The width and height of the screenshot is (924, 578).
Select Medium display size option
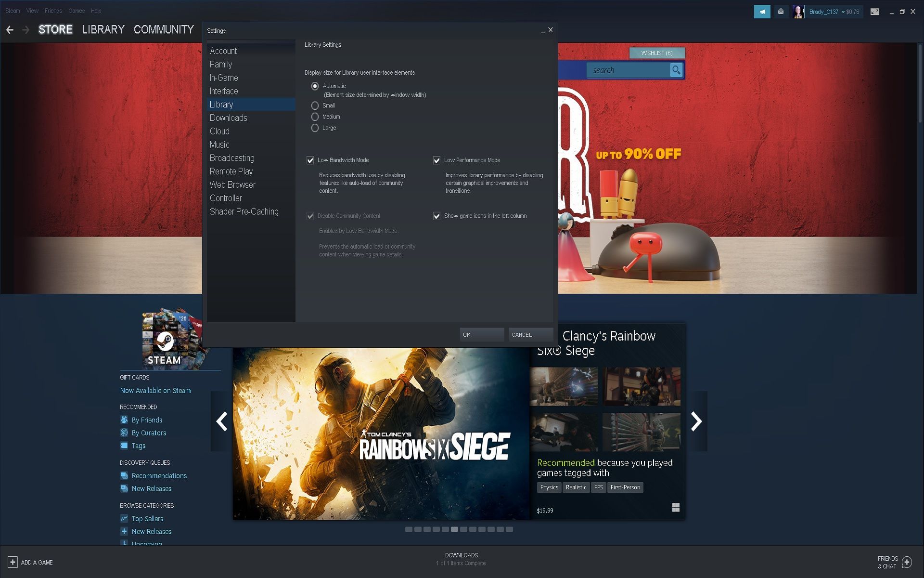[315, 117]
